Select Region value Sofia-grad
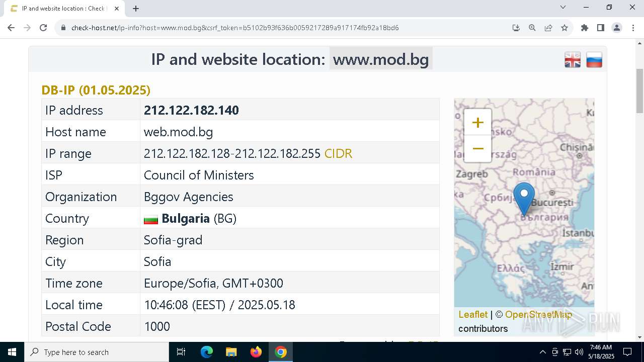644x362 pixels. pos(173,240)
